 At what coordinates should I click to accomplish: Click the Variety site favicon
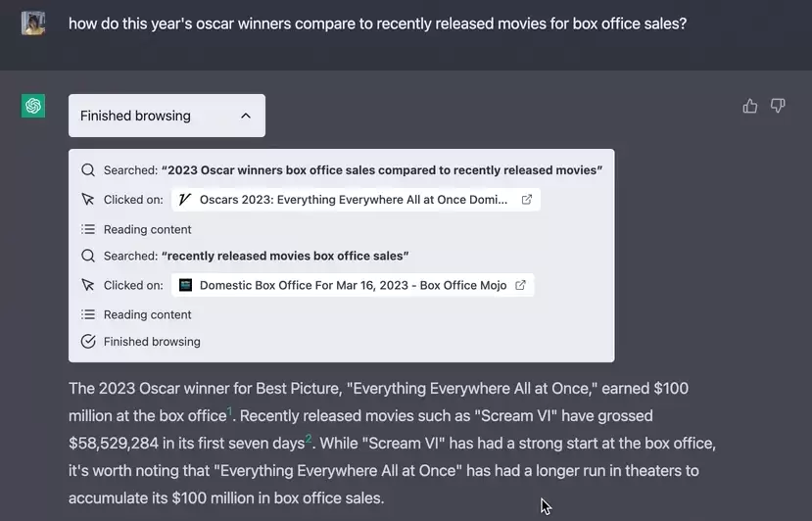click(185, 200)
